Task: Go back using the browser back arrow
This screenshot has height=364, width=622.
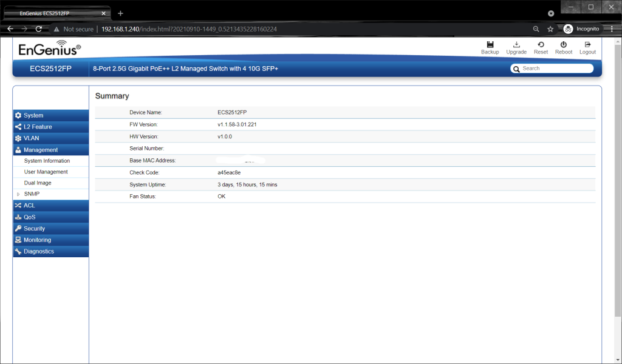Action: pos(10,29)
